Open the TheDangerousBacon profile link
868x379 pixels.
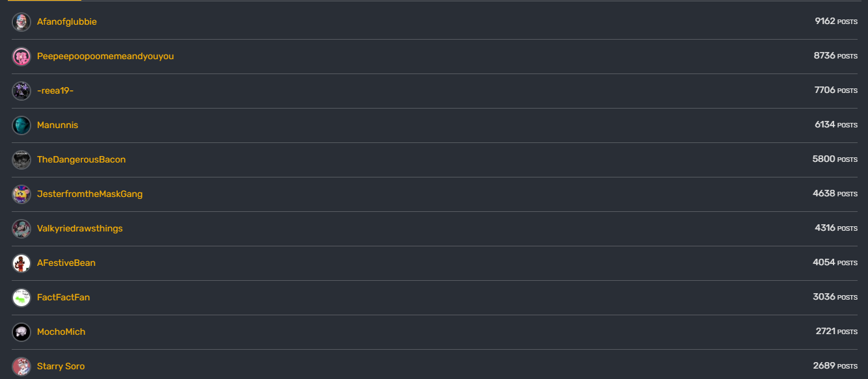pyautogui.click(x=81, y=160)
